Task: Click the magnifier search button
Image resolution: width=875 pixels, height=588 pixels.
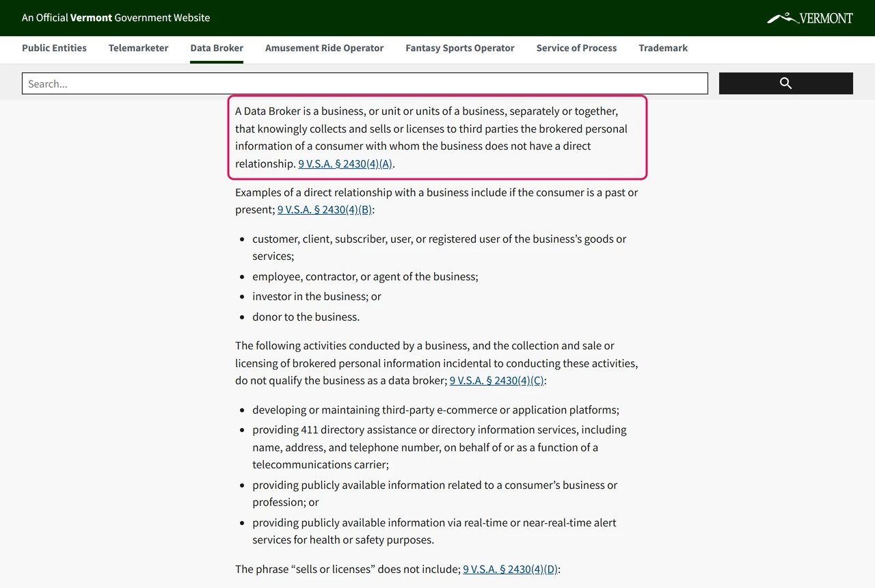Action: [785, 83]
